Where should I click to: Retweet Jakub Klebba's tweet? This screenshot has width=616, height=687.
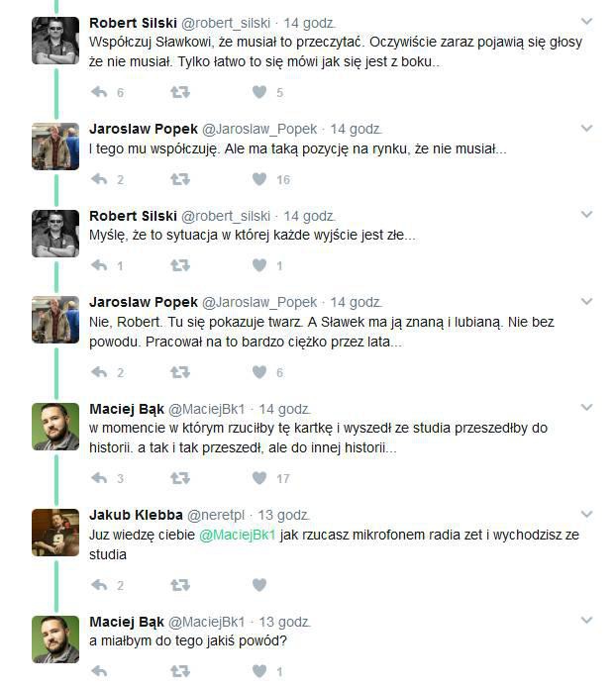[179, 585]
